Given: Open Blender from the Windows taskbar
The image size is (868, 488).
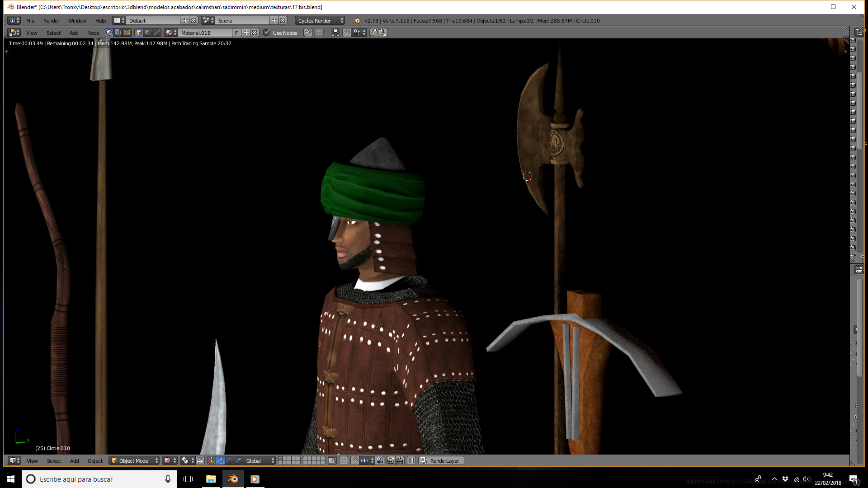Looking at the screenshot, I should click(233, 479).
